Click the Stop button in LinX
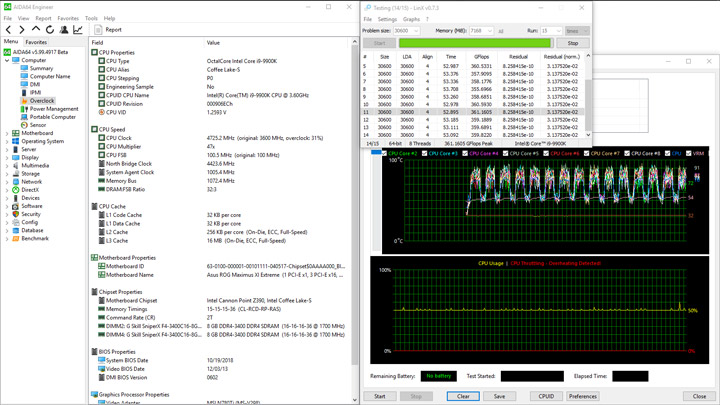Screen dimensions: 720x405 click(572, 43)
